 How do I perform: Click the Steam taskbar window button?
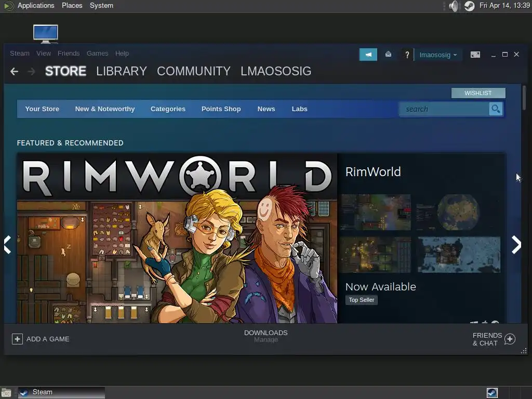tap(61, 393)
